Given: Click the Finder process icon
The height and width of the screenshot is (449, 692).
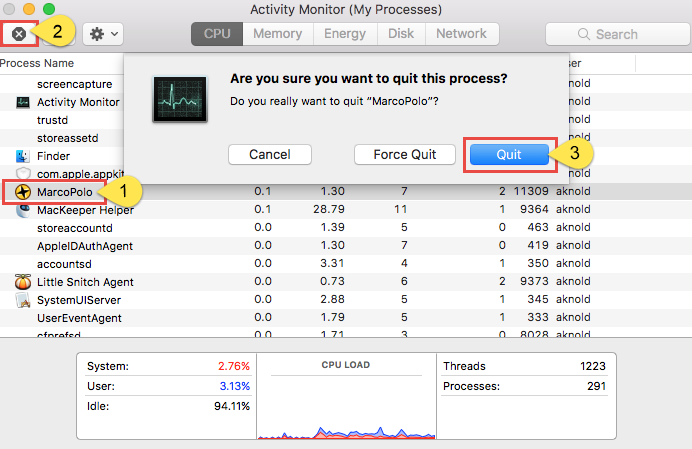Looking at the screenshot, I should (x=23, y=156).
